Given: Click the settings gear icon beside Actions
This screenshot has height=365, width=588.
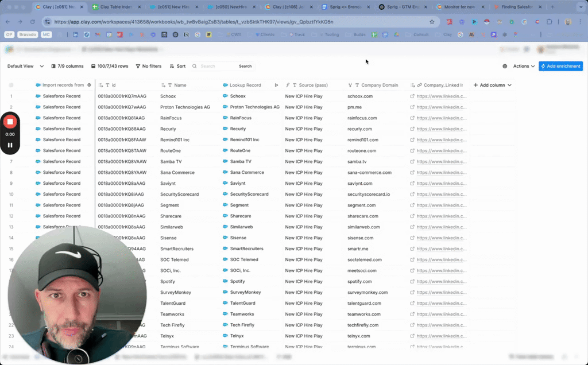Looking at the screenshot, I should 505,66.
